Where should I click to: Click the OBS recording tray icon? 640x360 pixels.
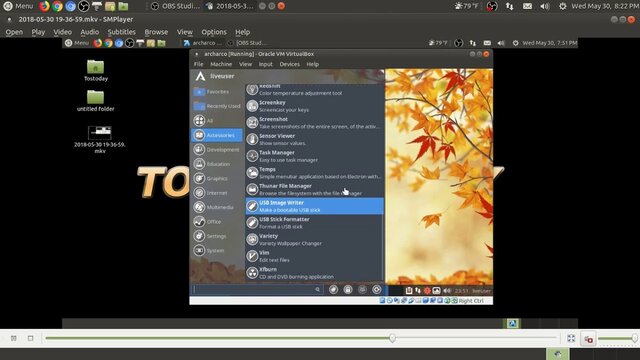tap(492, 6)
